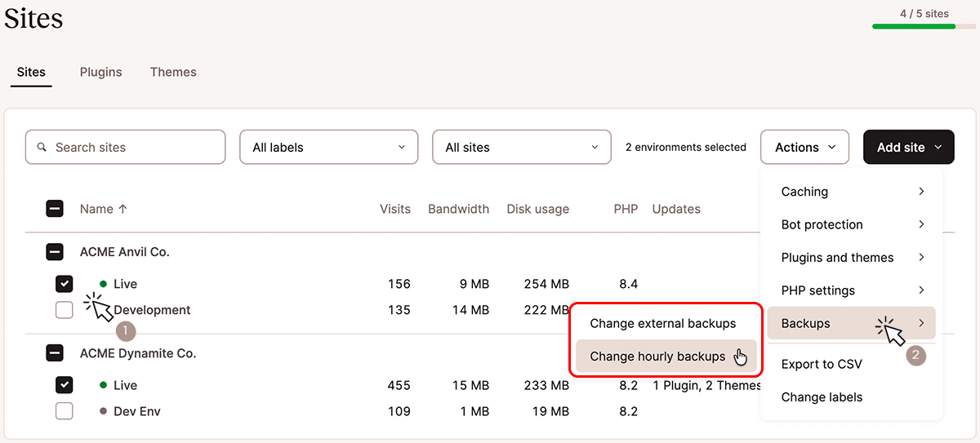The image size is (980, 443).
Task: Open the Actions dropdown
Action: pos(805,148)
